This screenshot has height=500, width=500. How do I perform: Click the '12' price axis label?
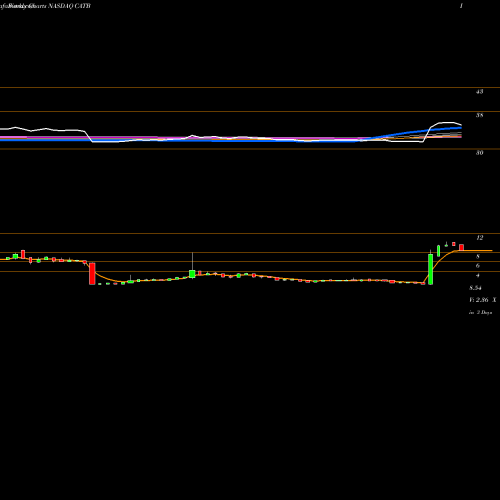coord(479,238)
